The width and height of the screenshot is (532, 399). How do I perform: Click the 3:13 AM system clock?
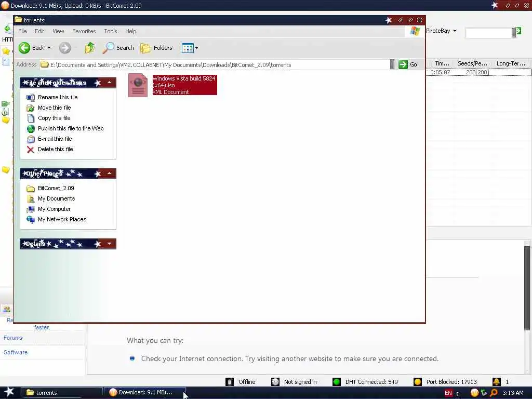[x=513, y=393]
